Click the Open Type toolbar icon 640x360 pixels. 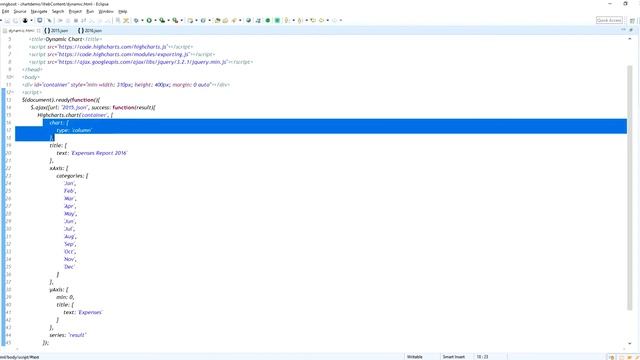coord(218,20)
